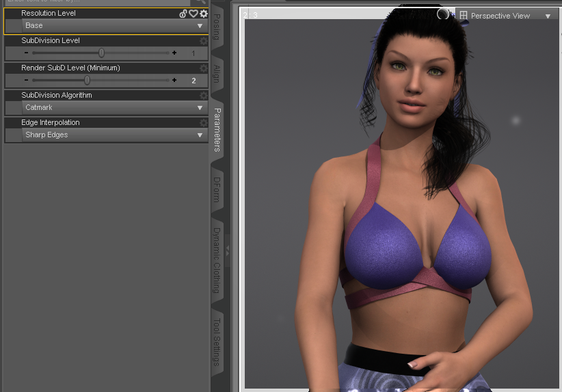562x392 pixels.
Task: Click the SubDivision Algorithm gear icon
Action: point(204,95)
